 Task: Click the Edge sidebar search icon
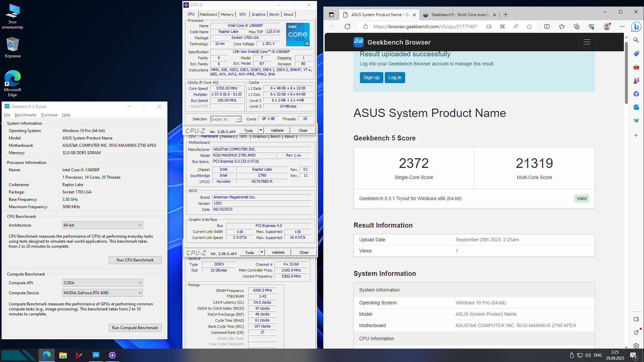click(636, 40)
